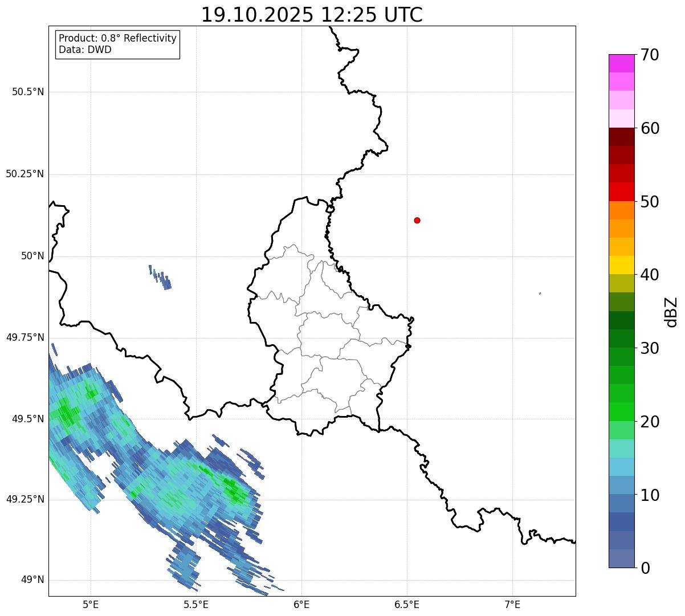
Task: Click the yellow colorbar segment at 40
Action: point(621,265)
